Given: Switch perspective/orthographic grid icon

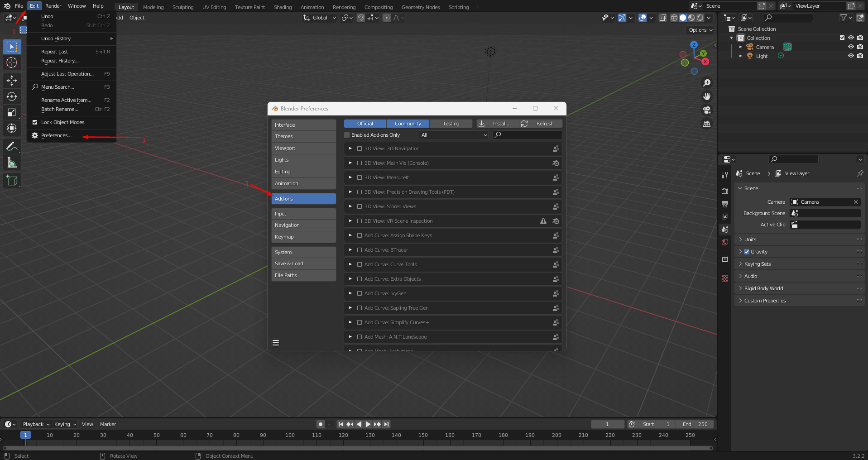Looking at the screenshot, I should pos(706,124).
